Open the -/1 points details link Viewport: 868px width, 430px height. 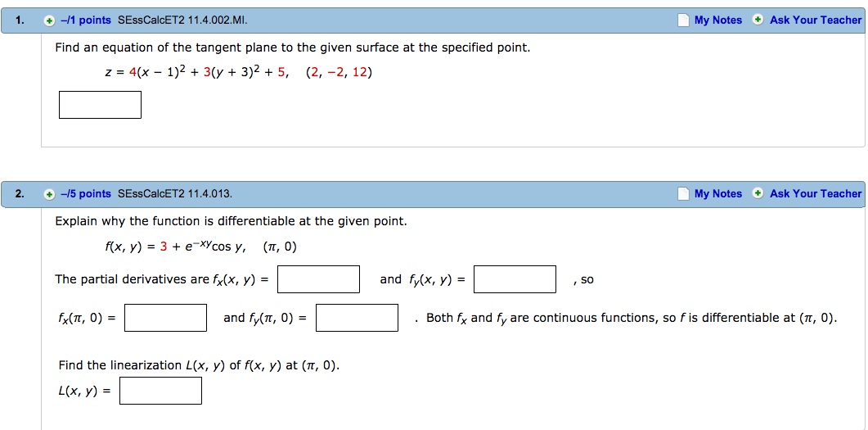pos(86,20)
